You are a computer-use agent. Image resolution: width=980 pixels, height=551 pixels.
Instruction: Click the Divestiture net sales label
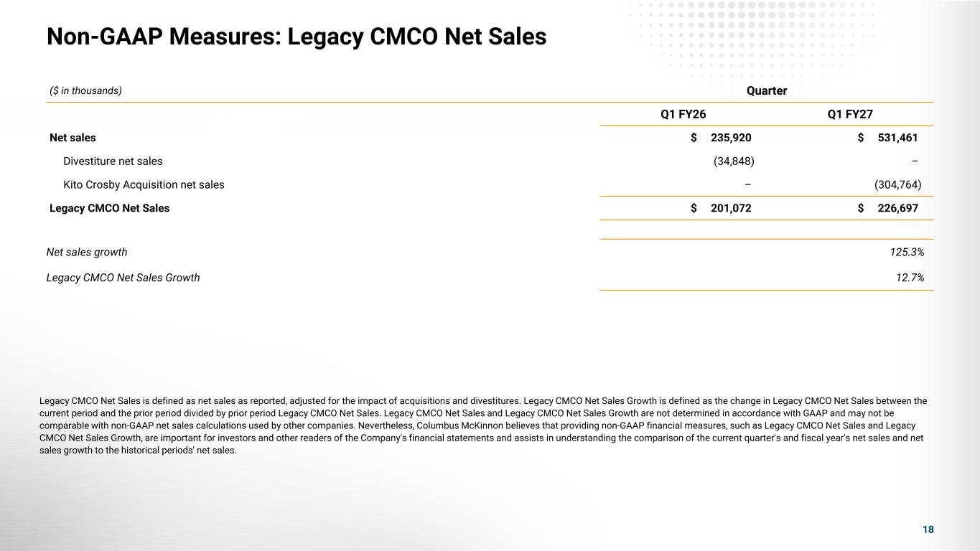coord(113,161)
